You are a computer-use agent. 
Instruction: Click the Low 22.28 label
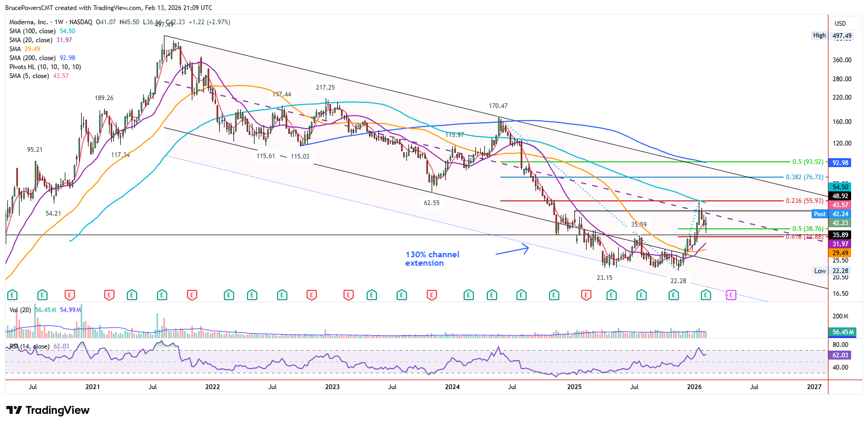click(x=833, y=271)
